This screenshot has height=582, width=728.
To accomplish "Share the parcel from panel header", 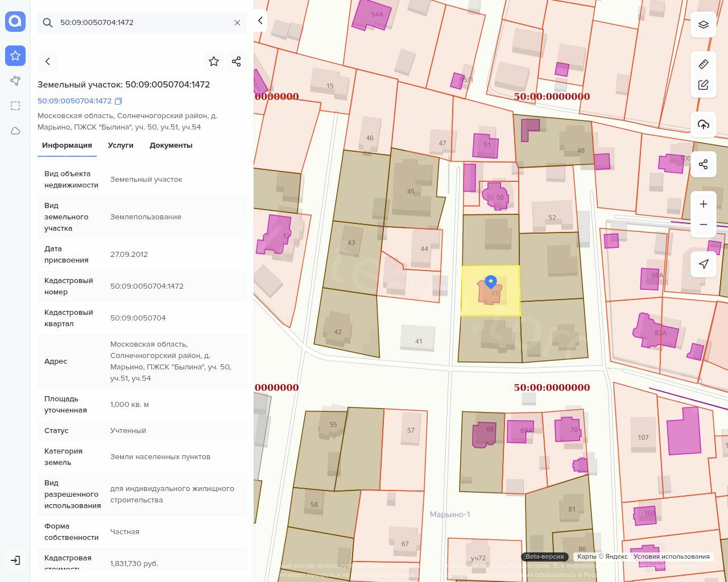I will 237,61.
